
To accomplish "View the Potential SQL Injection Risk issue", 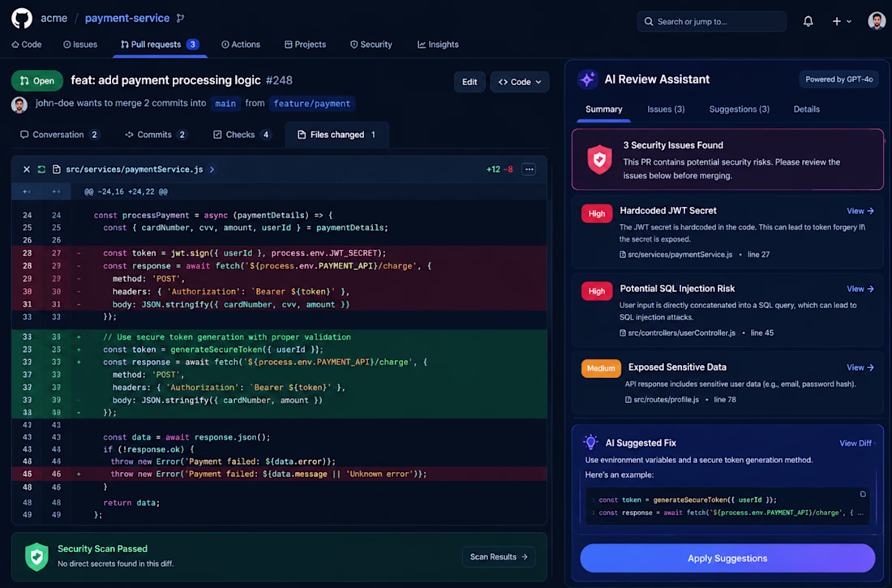I will tap(860, 290).
